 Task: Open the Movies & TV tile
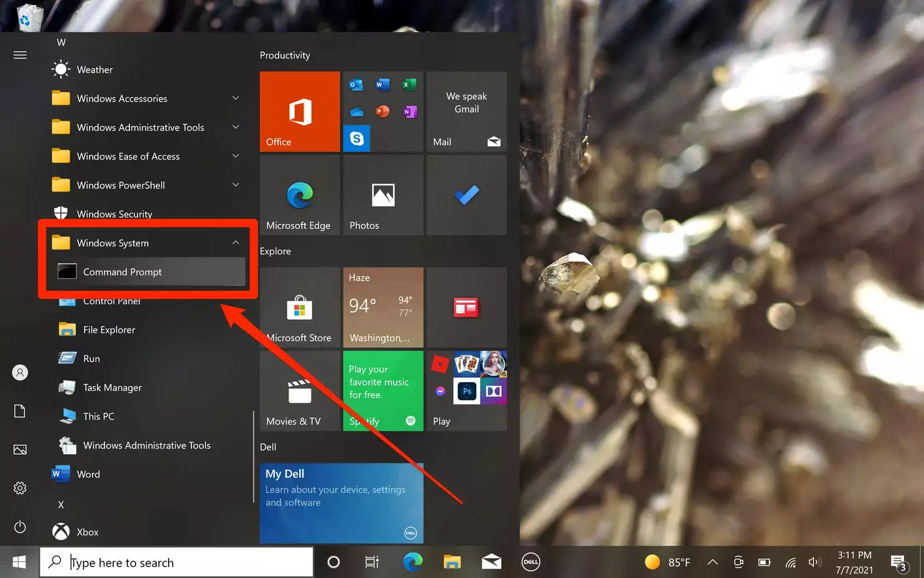pyautogui.click(x=299, y=391)
